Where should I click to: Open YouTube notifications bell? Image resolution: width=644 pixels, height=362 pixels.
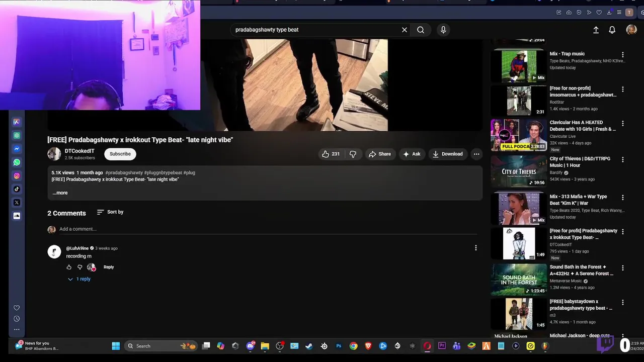(x=612, y=30)
